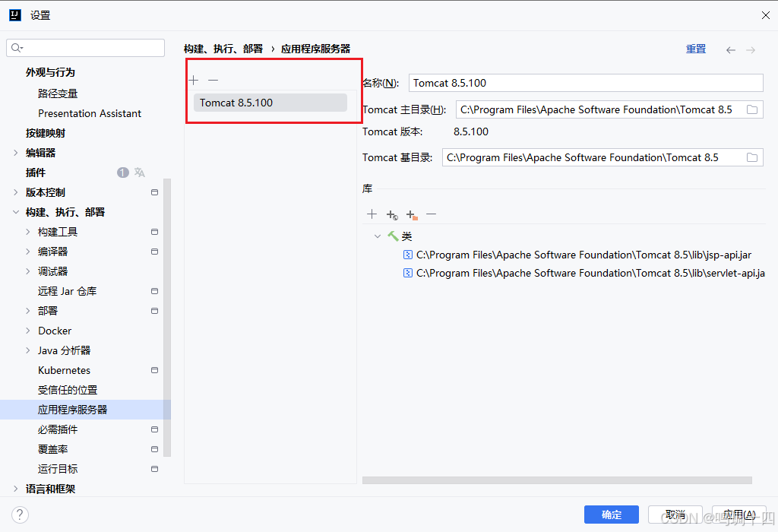Click the 重置 reset link
The image size is (778, 532).
[696, 49]
